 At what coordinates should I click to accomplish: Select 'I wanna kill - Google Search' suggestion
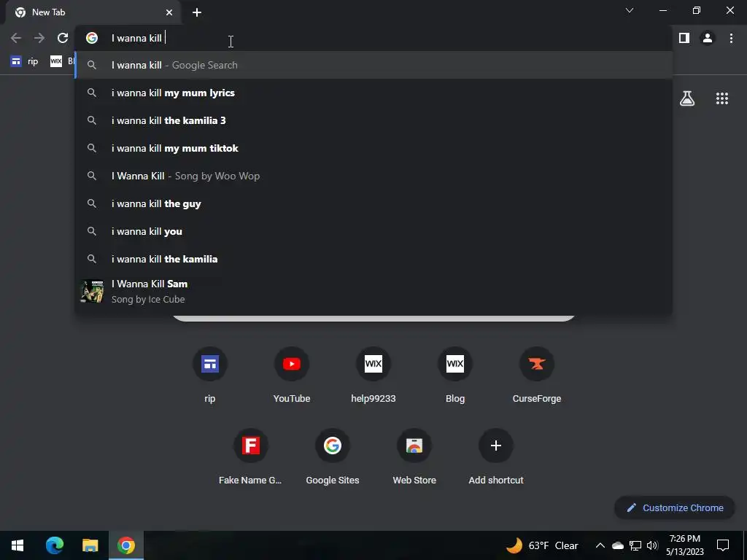point(373,65)
